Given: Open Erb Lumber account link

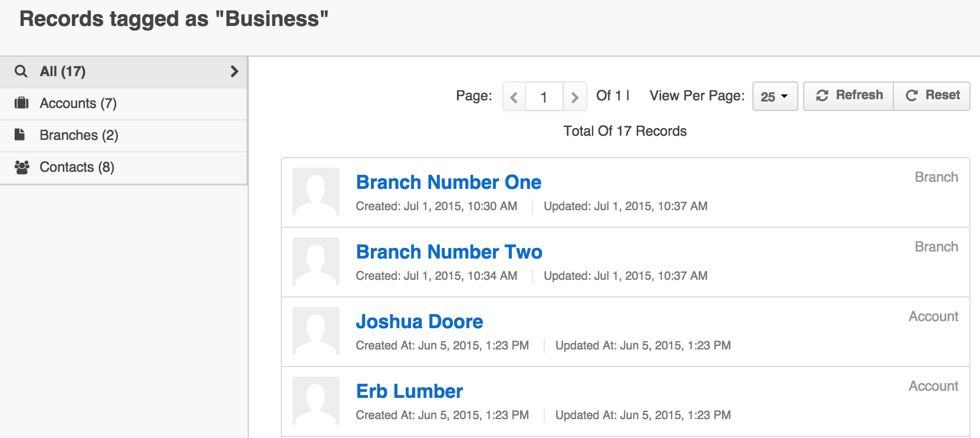Looking at the screenshot, I should (409, 391).
